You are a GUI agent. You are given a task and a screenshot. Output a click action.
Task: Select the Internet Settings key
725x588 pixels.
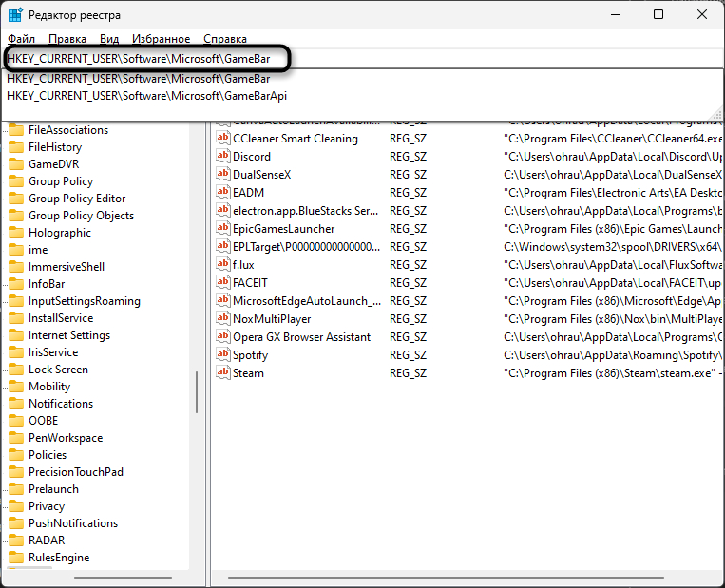[69, 335]
